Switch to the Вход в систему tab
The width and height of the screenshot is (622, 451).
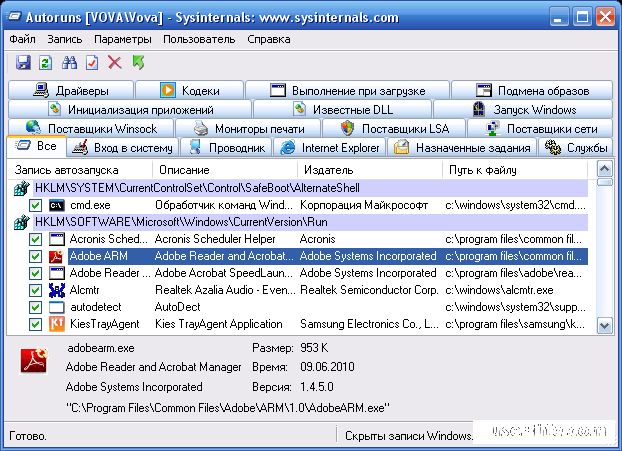pyautogui.click(x=123, y=148)
